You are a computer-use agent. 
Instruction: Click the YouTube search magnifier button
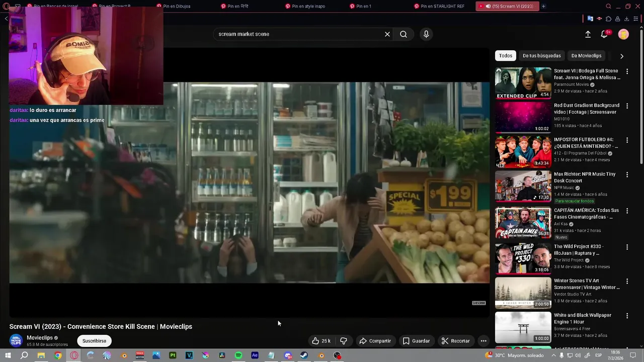click(404, 34)
